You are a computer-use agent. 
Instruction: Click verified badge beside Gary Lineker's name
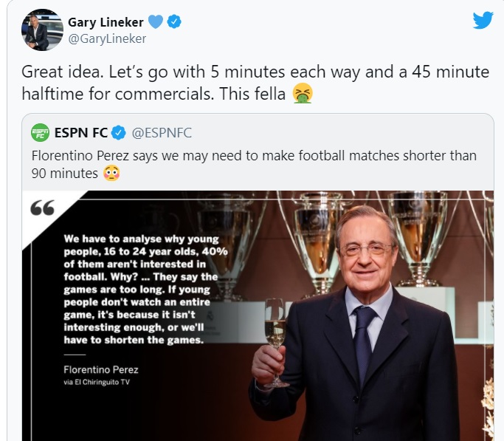(174, 21)
